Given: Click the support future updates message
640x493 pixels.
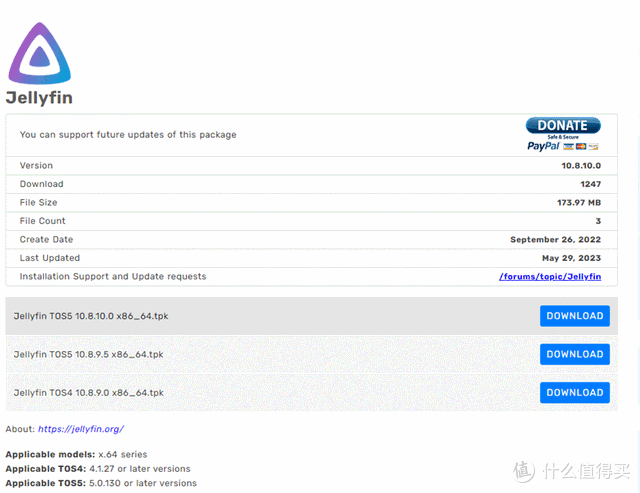Looking at the screenshot, I should 128,135.
